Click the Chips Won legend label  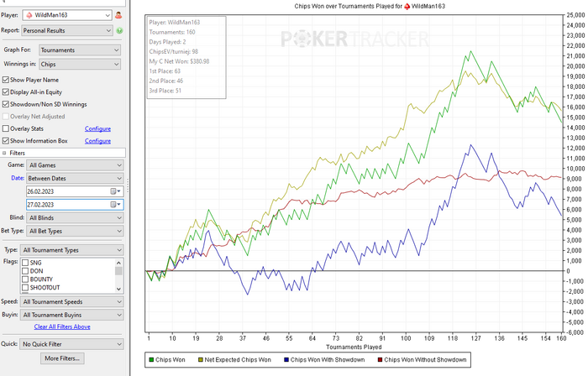(x=171, y=359)
